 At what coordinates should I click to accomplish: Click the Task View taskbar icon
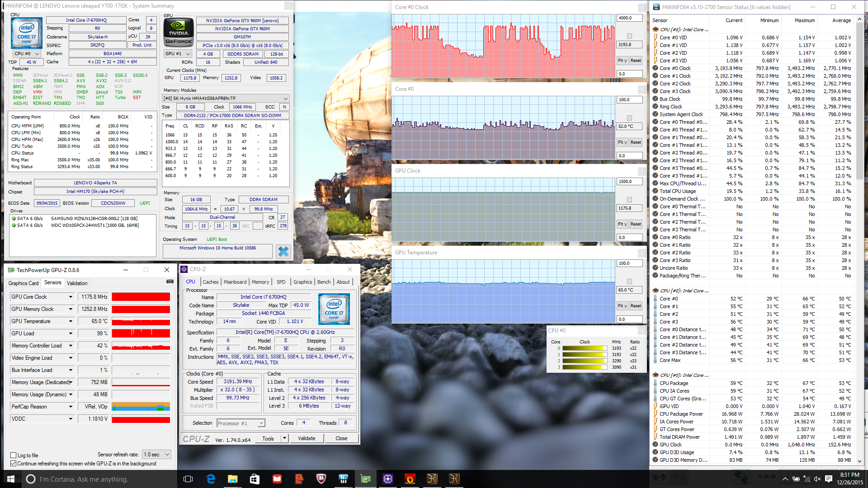pyautogui.click(x=188, y=479)
